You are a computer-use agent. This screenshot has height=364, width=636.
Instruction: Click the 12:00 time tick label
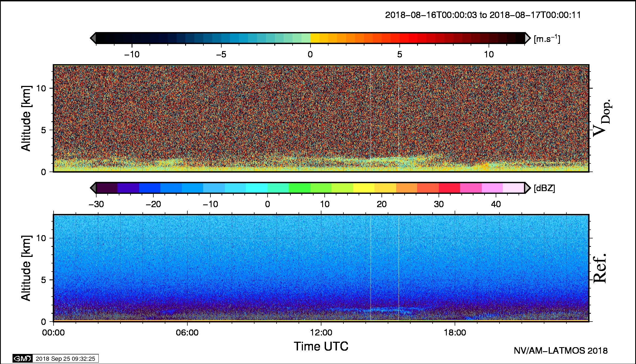tap(321, 332)
